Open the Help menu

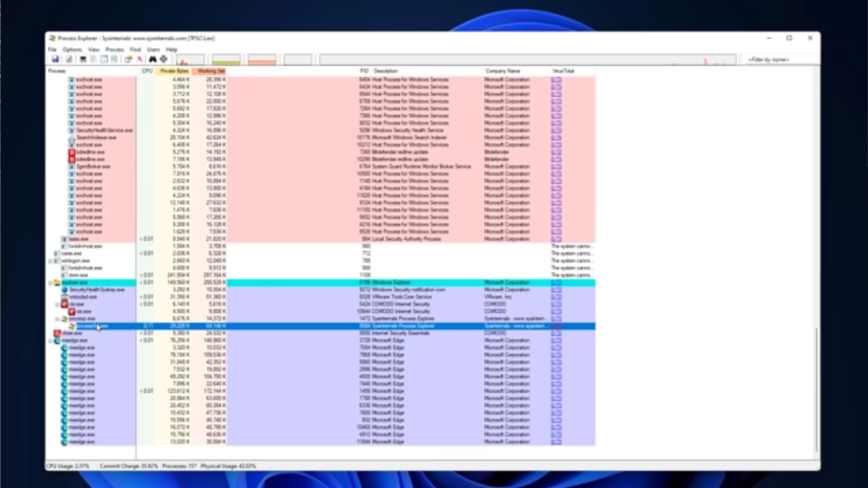[172, 50]
